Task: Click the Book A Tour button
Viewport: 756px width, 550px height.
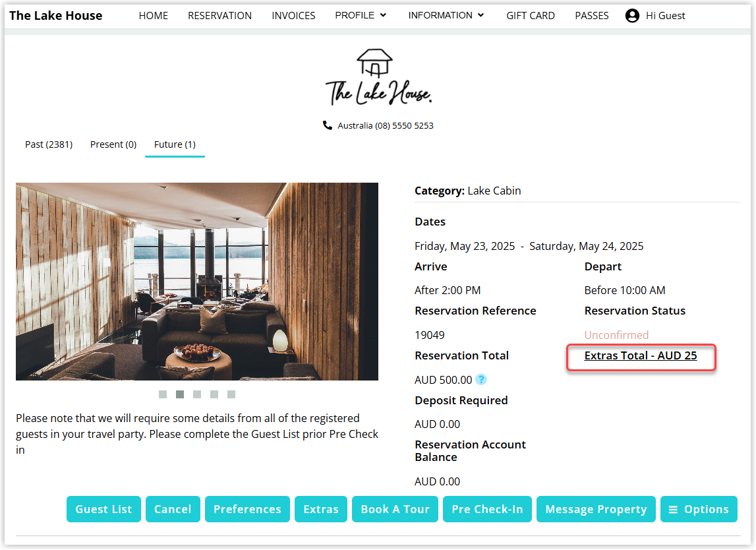Action: (x=395, y=509)
